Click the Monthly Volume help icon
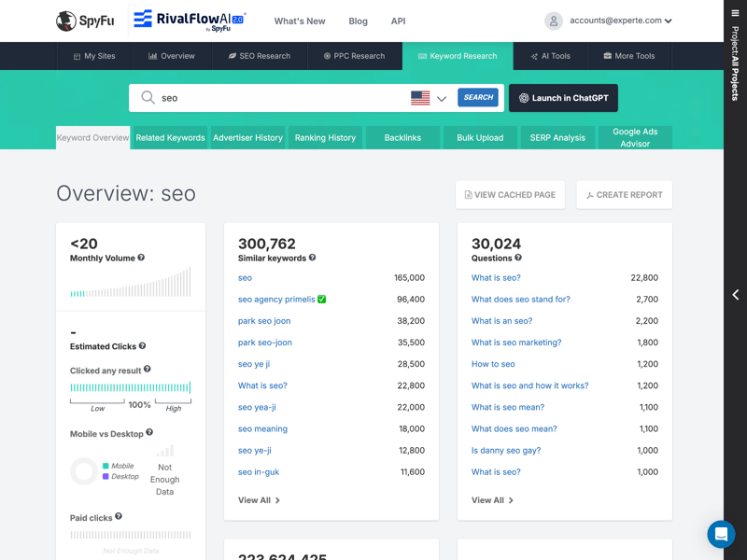This screenshot has height=560, width=747. [142, 258]
